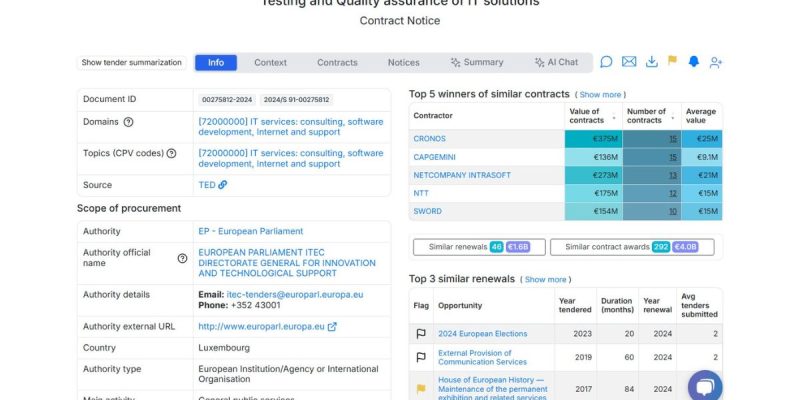Open Domains 72000000 IT services link
The image size is (800, 400).
click(291, 127)
